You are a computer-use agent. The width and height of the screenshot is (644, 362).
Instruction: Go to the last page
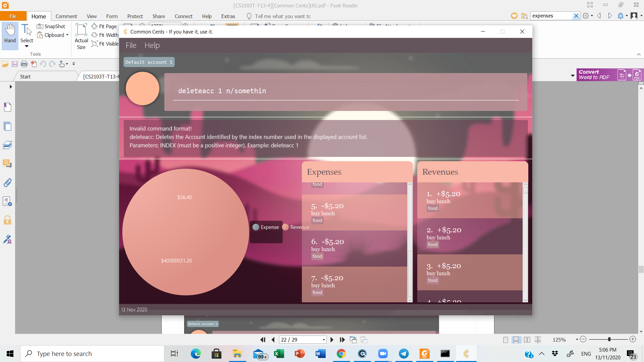(x=342, y=340)
